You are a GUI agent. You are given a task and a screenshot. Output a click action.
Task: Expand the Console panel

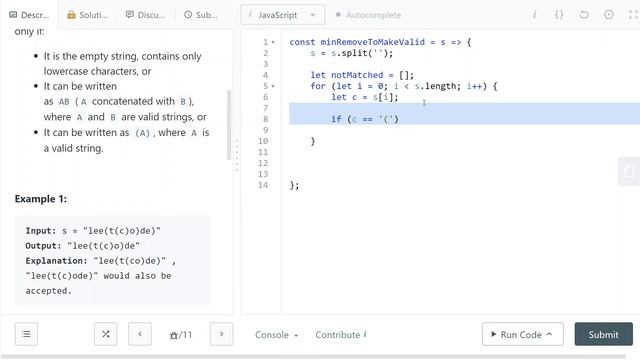[x=276, y=335]
